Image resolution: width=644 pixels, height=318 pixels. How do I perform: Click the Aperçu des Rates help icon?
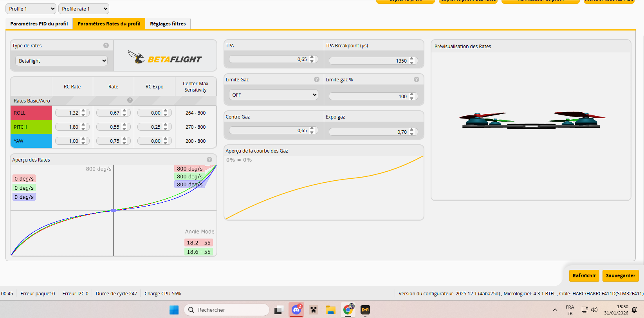(209, 160)
